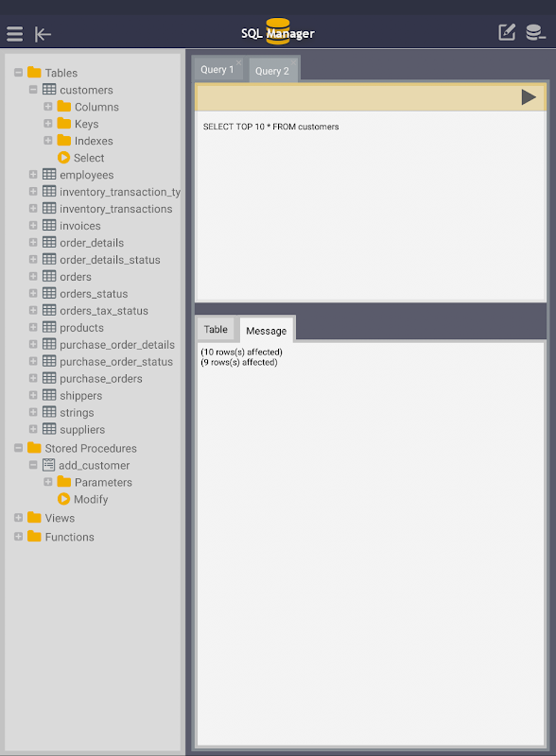Click the Columns folder icon

pos(63,106)
